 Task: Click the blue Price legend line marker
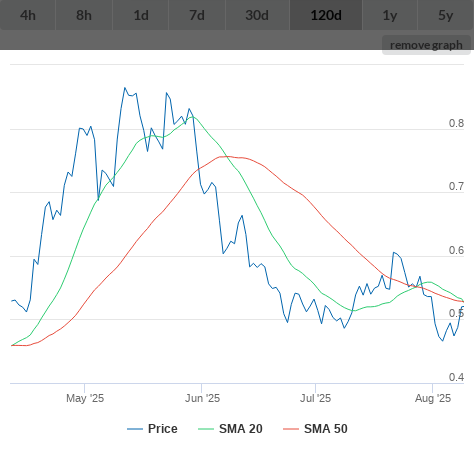tap(135, 429)
